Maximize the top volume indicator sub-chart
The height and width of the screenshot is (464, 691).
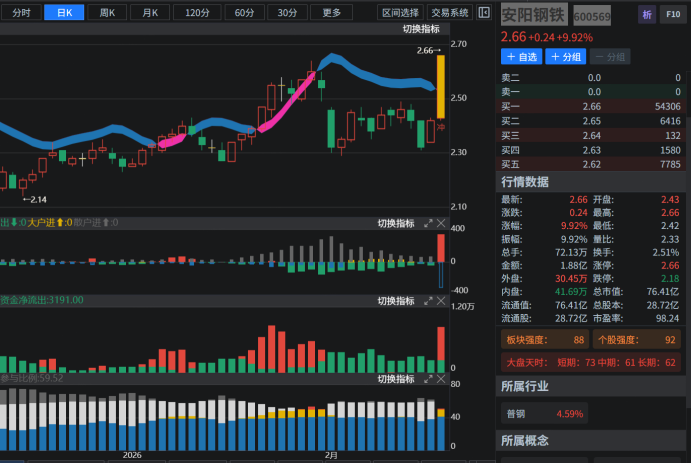[x=428, y=223]
